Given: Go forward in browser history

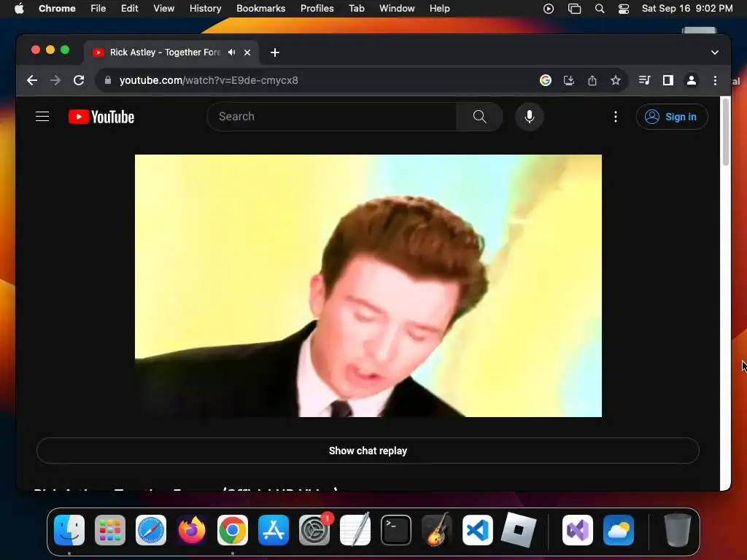Looking at the screenshot, I should (x=55, y=80).
